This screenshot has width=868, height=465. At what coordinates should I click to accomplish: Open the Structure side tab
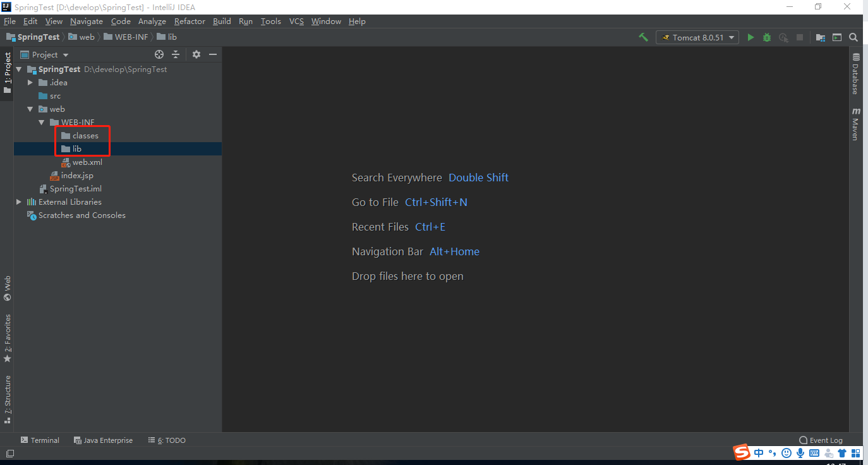tap(7, 399)
